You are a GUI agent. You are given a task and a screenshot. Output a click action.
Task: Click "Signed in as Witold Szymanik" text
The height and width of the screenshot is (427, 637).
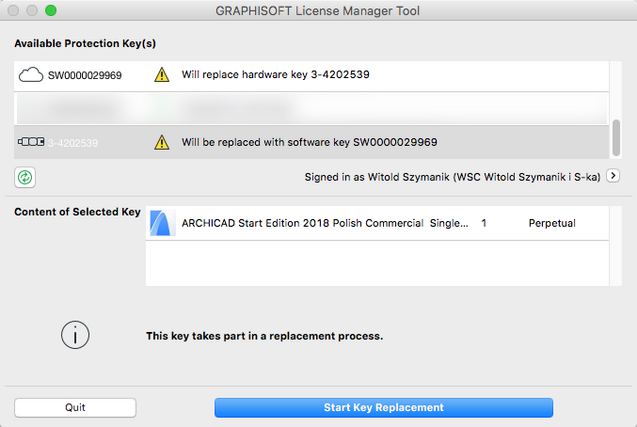[452, 177]
